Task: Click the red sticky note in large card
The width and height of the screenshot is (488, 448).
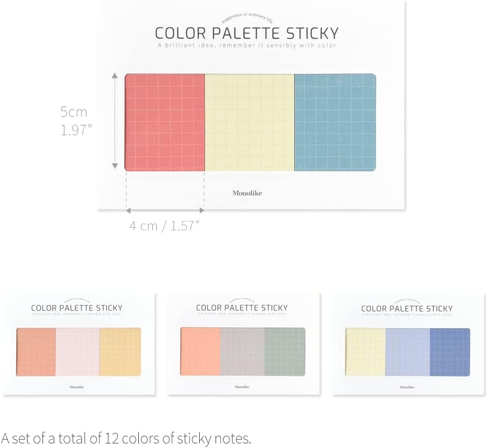Action: (x=165, y=122)
